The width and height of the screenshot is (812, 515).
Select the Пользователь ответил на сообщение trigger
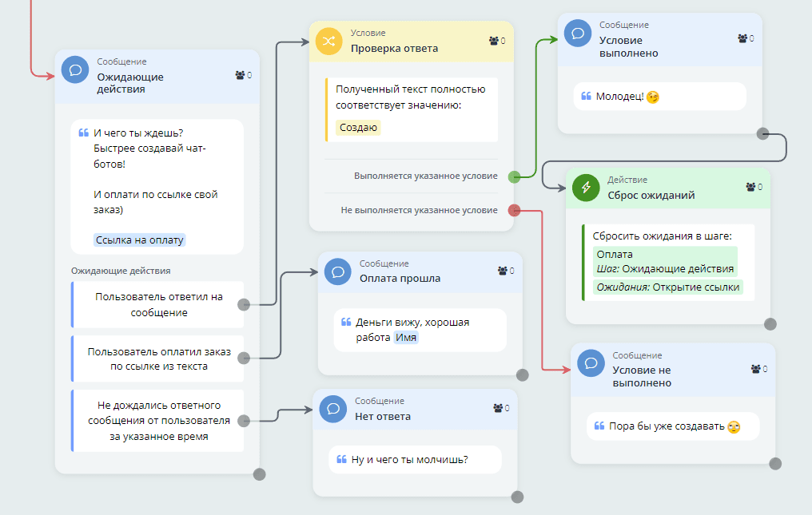click(158, 304)
